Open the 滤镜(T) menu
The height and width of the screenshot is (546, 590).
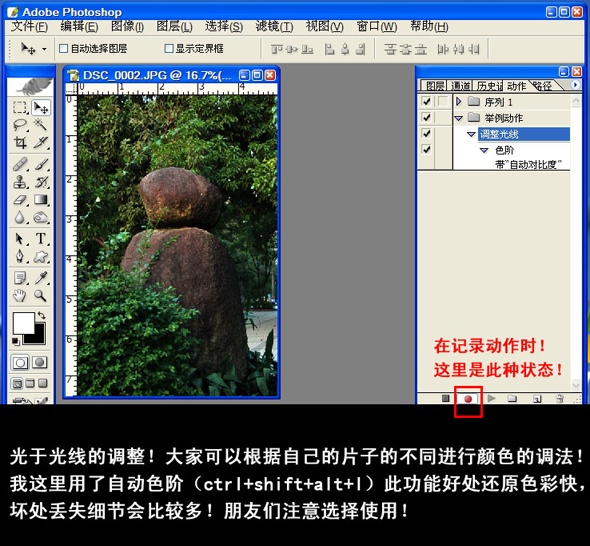[274, 27]
